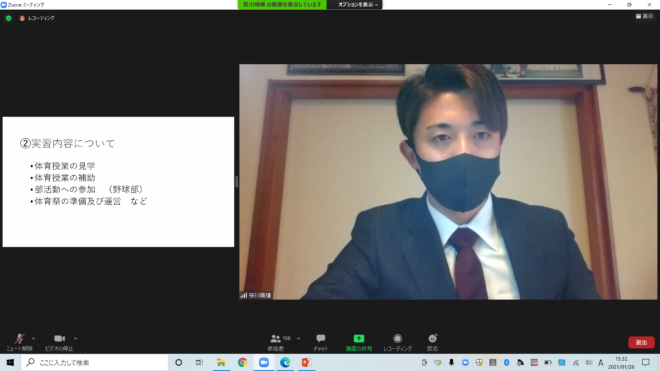This screenshot has width=660, height=371.
Task: Start screen sharing with the green icon
Action: coord(359,342)
